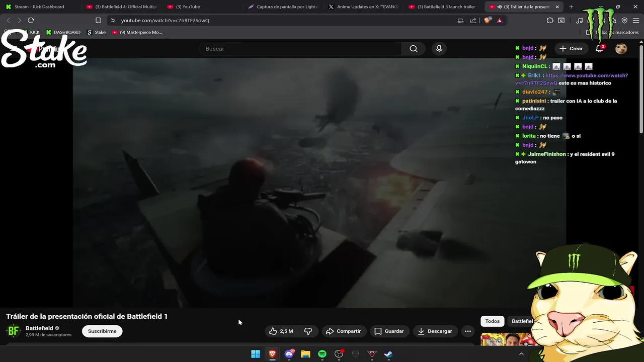Open OBS Studio from the taskbar

click(339, 354)
